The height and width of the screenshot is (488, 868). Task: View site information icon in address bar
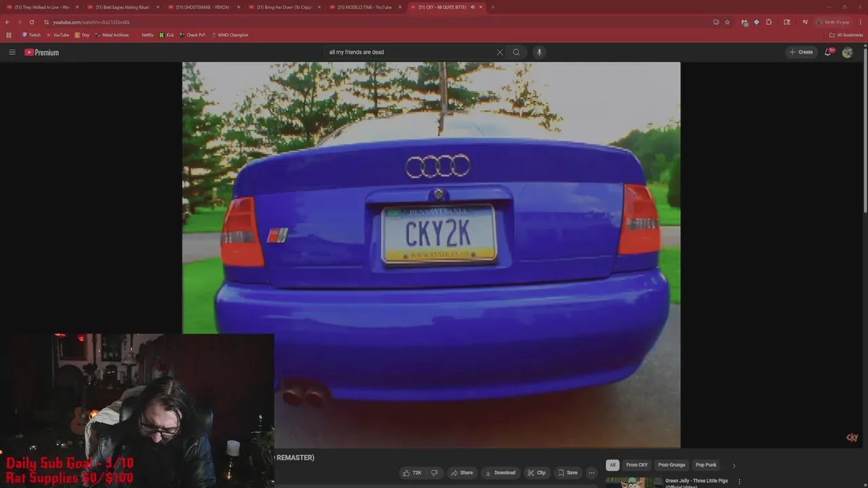46,22
